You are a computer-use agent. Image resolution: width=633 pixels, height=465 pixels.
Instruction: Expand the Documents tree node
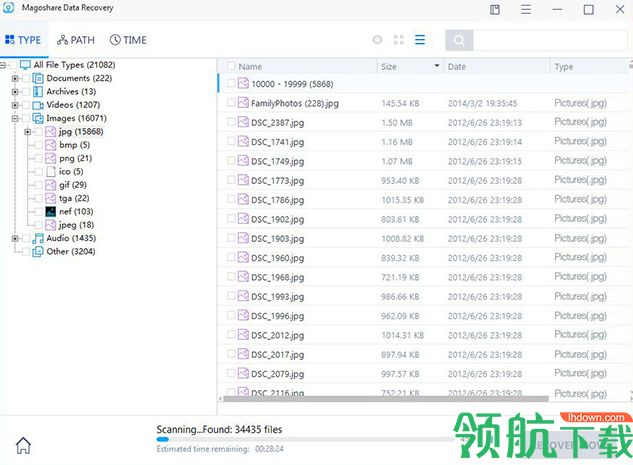(x=15, y=78)
